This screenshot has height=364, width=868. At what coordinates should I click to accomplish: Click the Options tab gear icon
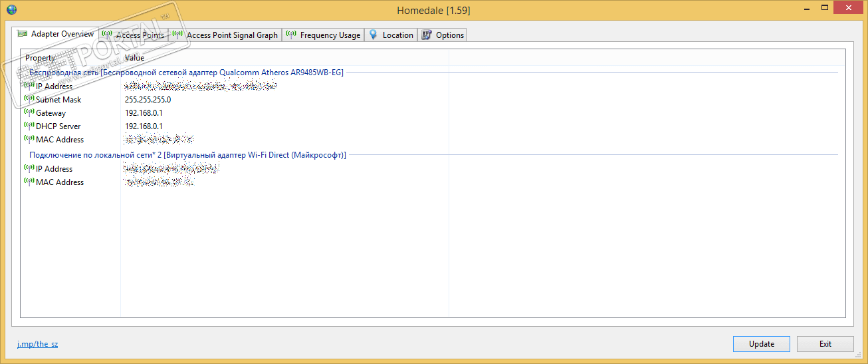(x=427, y=35)
